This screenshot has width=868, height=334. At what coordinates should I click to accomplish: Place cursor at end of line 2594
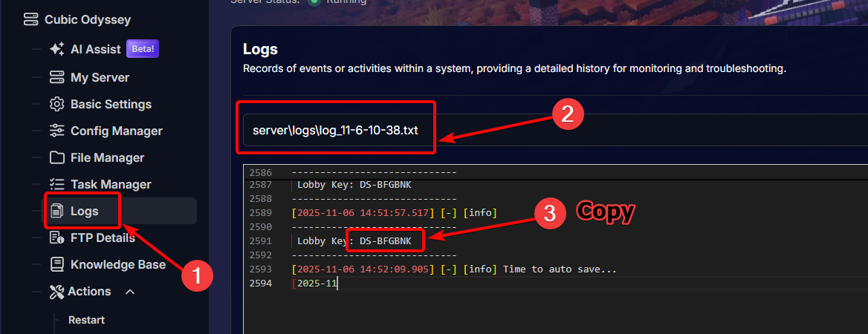pyautogui.click(x=338, y=284)
